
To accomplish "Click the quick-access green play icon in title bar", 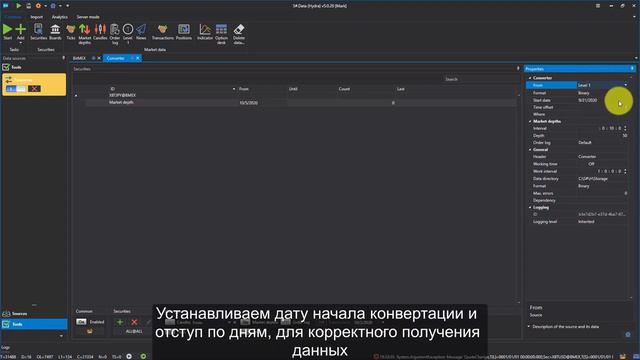I will [19, 6].
